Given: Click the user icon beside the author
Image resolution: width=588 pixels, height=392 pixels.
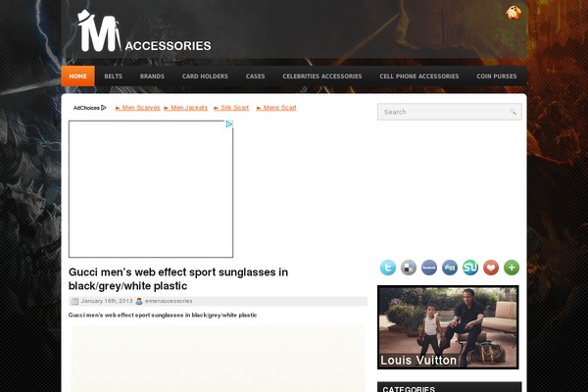Looking at the screenshot, I should [x=139, y=301].
